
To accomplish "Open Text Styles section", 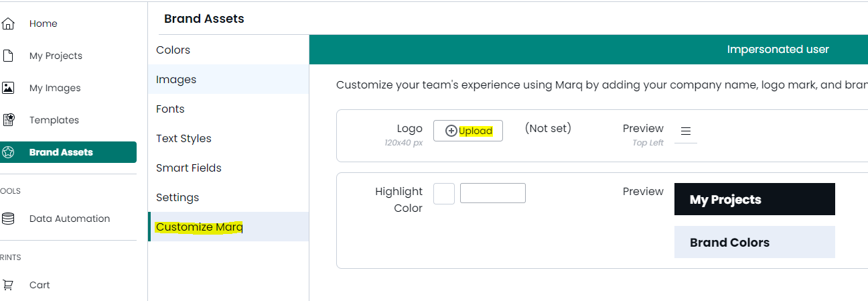I will (184, 139).
